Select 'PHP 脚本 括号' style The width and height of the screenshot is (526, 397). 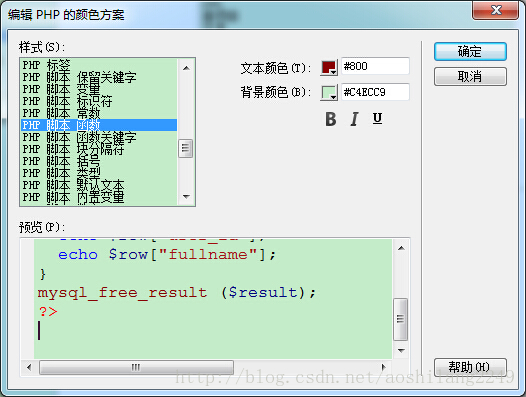[x=99, y=161]
